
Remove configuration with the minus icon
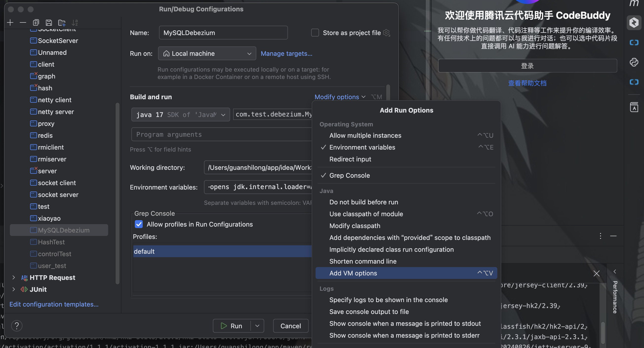click(23, 23)
